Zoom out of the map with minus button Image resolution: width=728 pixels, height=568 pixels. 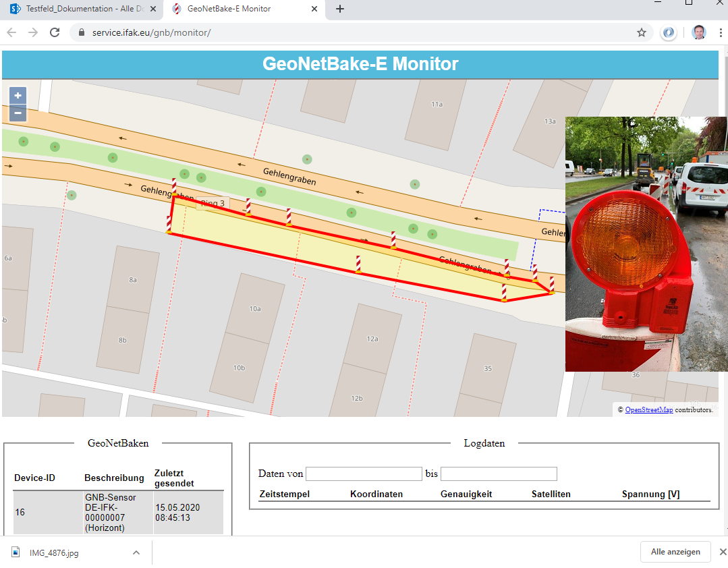pyautogui.click(x=18, y=113)
